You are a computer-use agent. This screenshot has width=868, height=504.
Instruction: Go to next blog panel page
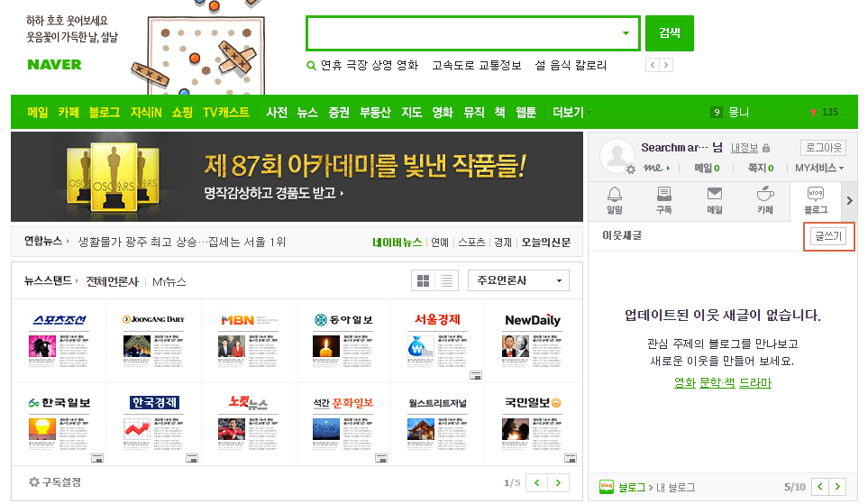click(837, 487)
